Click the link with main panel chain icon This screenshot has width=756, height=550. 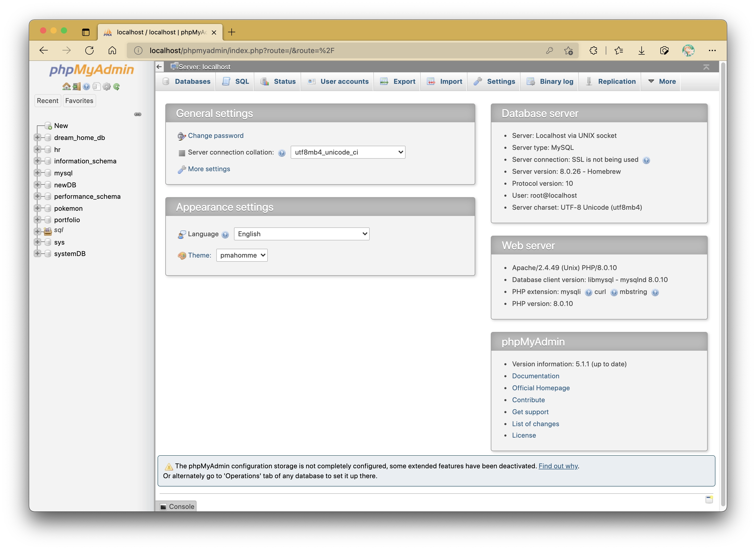(138, 114)
